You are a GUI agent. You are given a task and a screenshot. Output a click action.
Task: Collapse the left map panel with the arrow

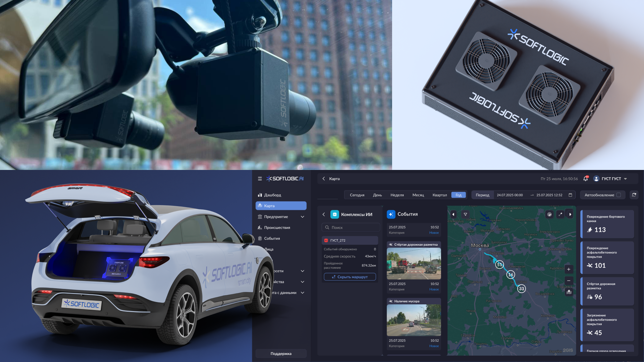coord(453,214)
